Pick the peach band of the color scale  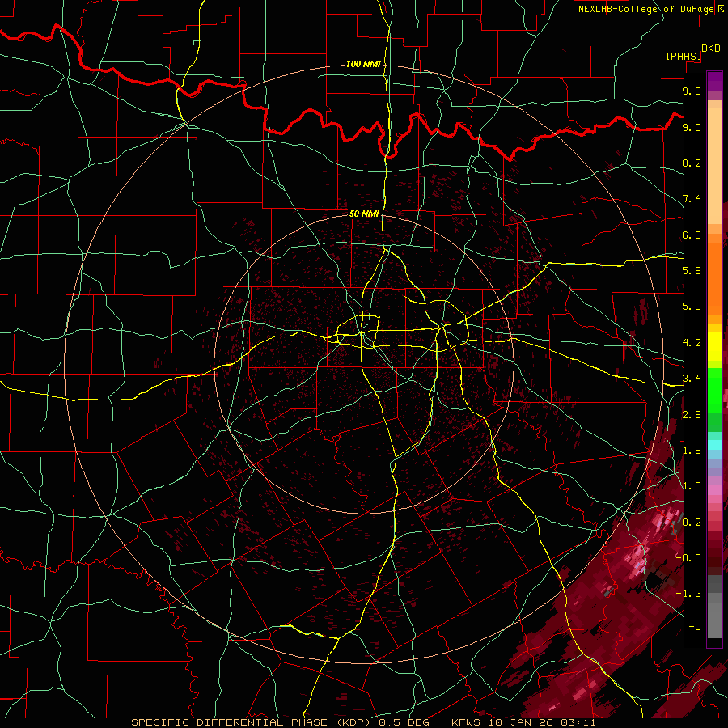714,166
